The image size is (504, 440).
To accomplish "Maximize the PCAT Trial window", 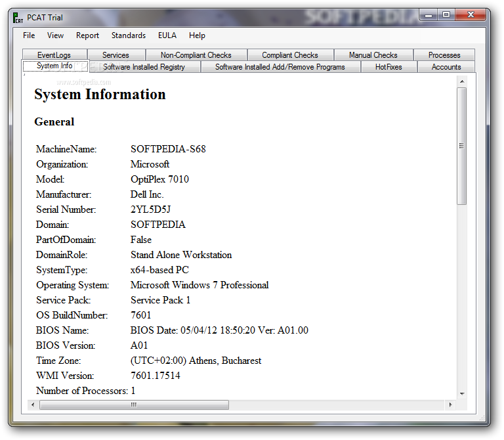I will (446, 15).
